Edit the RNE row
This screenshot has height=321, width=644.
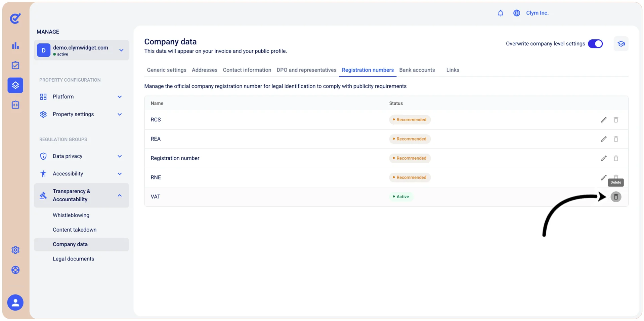point(604,177)
